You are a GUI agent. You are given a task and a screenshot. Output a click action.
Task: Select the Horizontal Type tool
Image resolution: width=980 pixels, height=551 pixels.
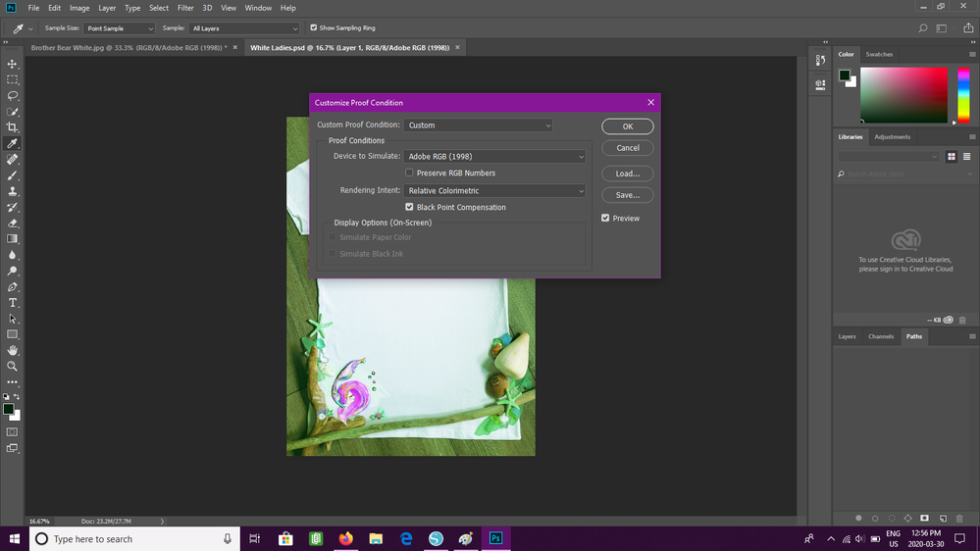[13, 303]
